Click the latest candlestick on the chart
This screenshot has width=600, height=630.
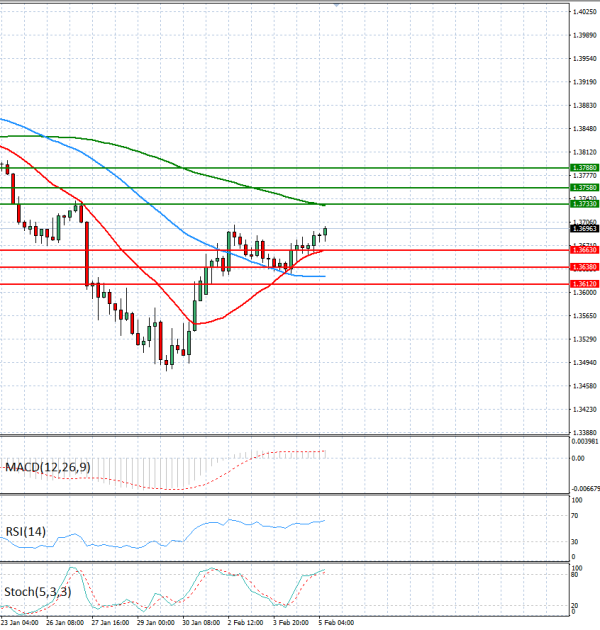pos(325,231)
